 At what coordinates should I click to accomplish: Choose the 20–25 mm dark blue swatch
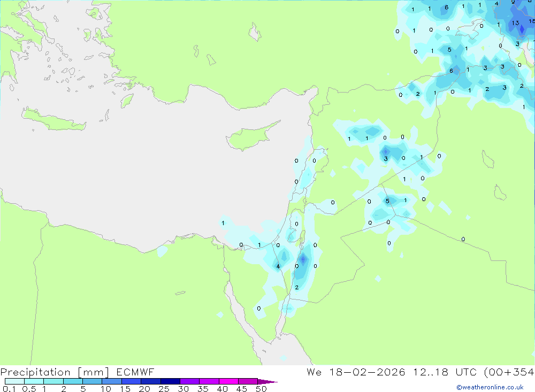click(150, 381)
